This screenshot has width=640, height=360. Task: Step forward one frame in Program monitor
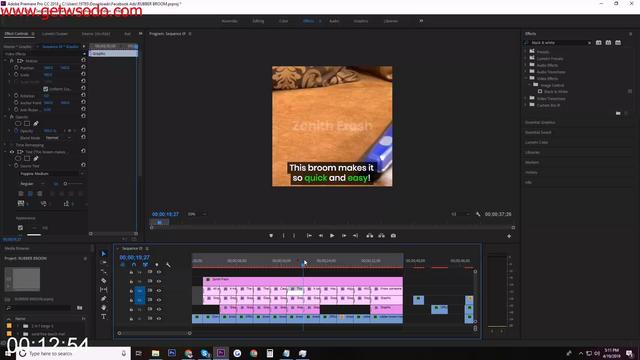pyautogui.click(x=344, y=236)
